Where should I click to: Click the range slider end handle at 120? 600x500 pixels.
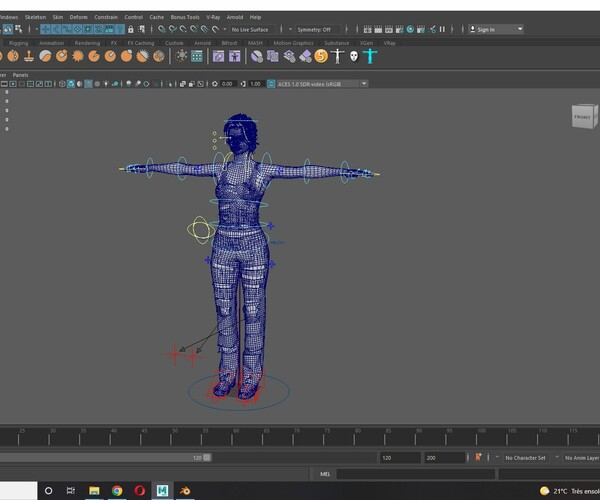(207, 458)
